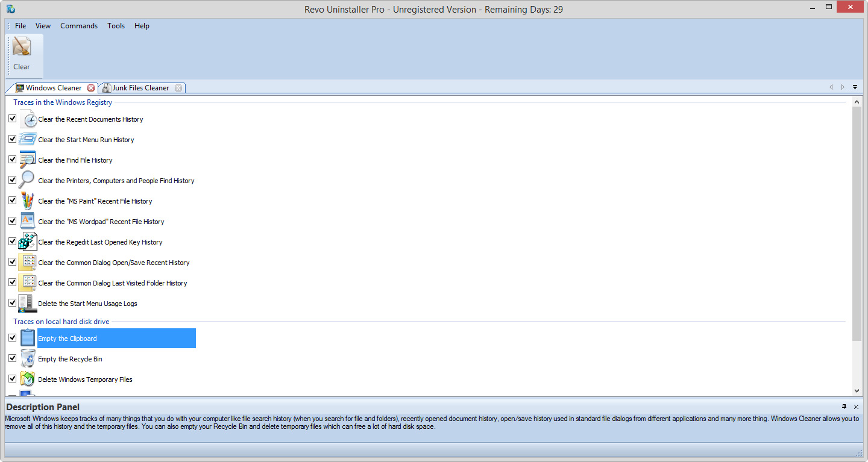
Task: Click the Recent Documents History clock icon
Action: tap(28, 119)
